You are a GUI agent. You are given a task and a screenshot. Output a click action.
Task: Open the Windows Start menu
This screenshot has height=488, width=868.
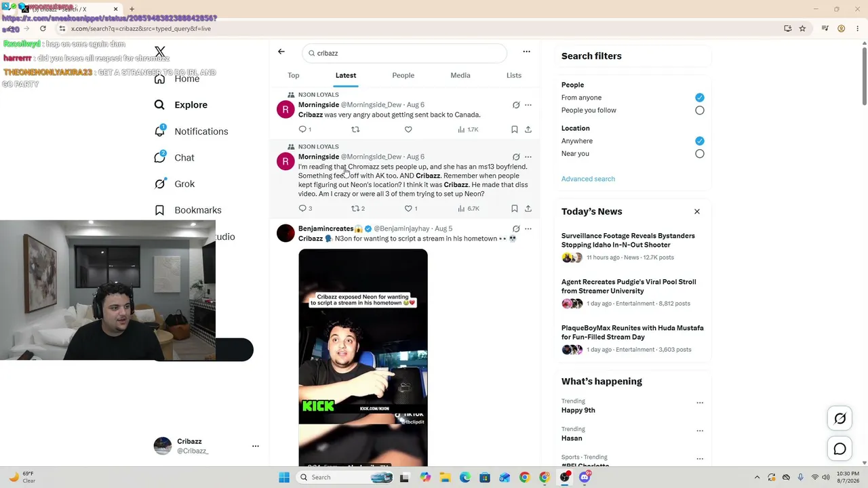[284, 477]
